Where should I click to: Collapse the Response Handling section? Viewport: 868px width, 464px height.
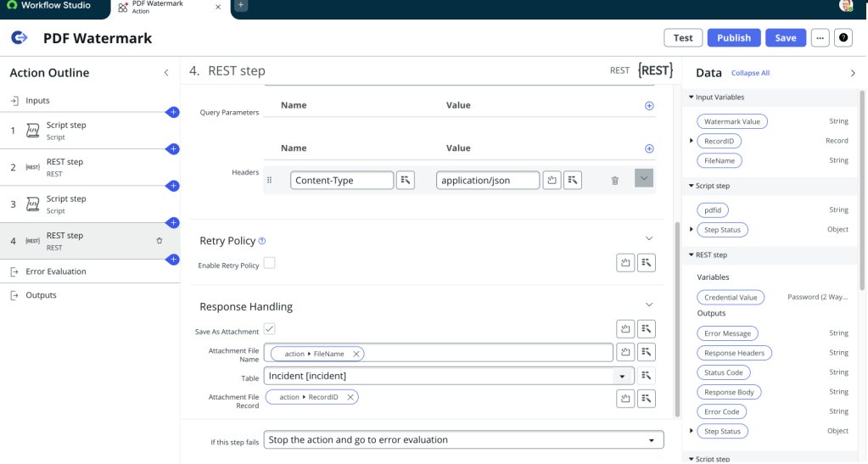tap(649, 305)
